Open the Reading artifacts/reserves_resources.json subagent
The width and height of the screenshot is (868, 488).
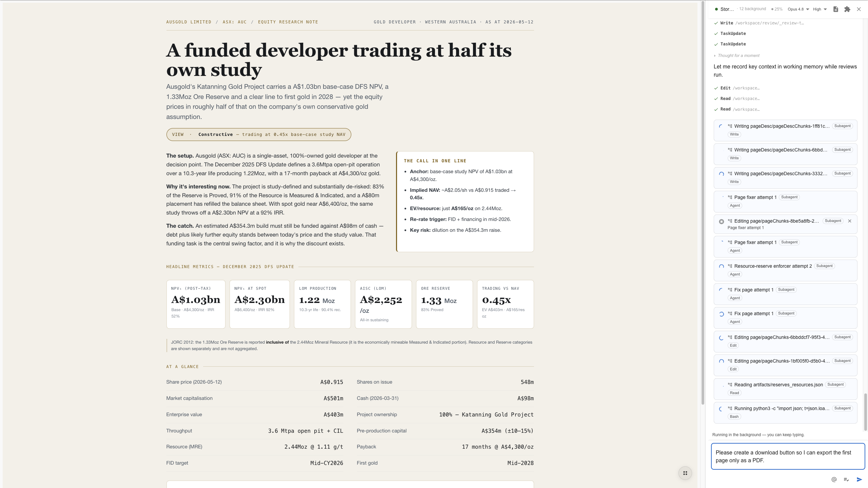(785, 389)
